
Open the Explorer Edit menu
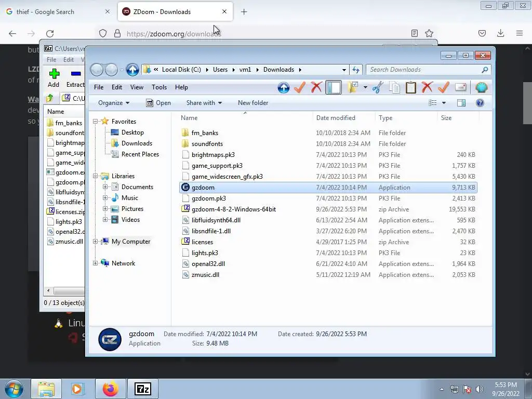click(117, 87)
